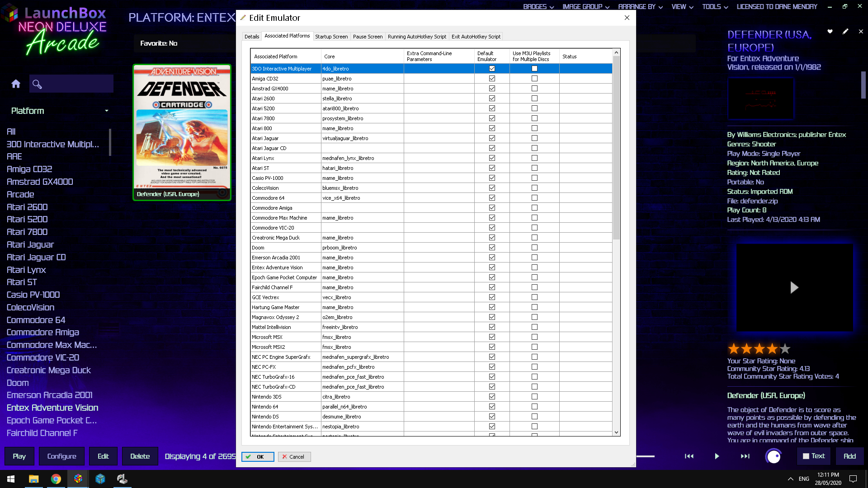Click the Configure button
The image size is (868, 488).
(x=61, y=456)
